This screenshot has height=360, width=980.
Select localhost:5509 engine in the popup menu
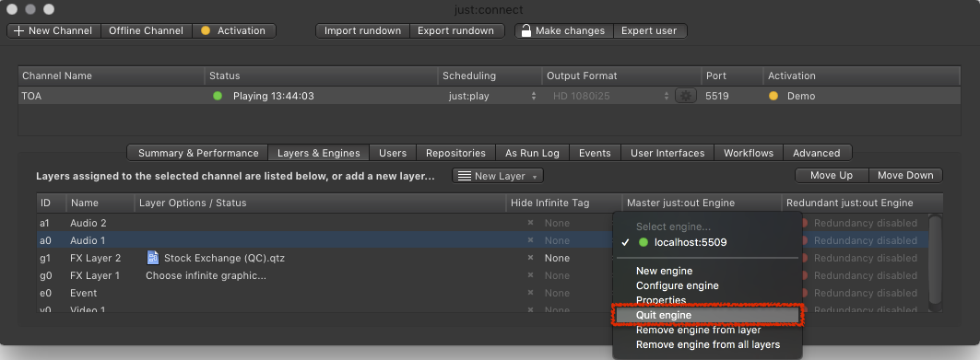[707, 243]
